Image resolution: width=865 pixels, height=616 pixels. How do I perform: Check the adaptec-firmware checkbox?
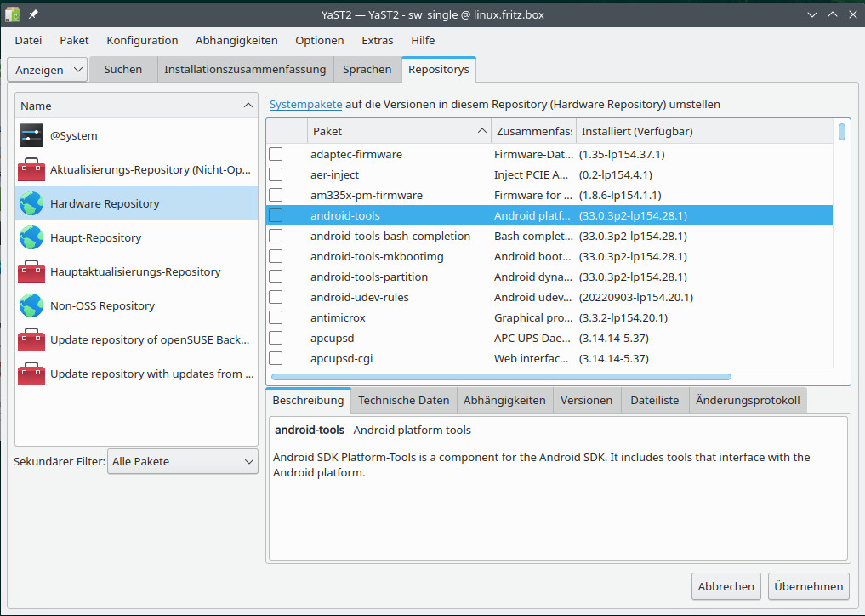pos(275,154)
